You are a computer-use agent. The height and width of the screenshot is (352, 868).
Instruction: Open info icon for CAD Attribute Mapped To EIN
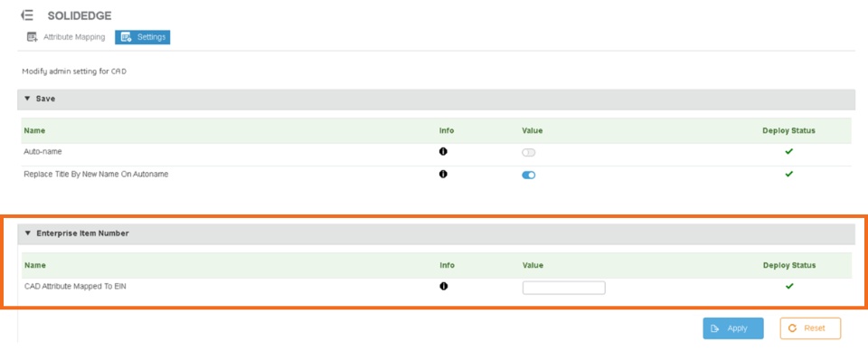click(443, 286)
